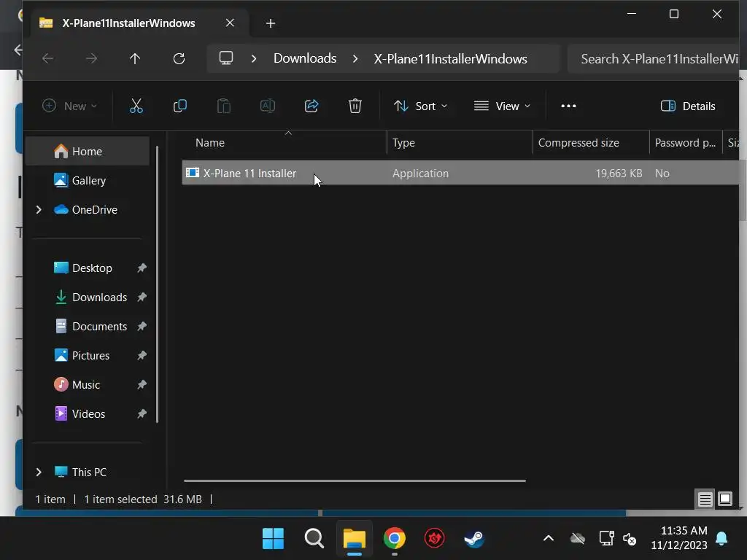Go up one folder level
The height and width of the screenshot is (560, 747).
[135, 58]
